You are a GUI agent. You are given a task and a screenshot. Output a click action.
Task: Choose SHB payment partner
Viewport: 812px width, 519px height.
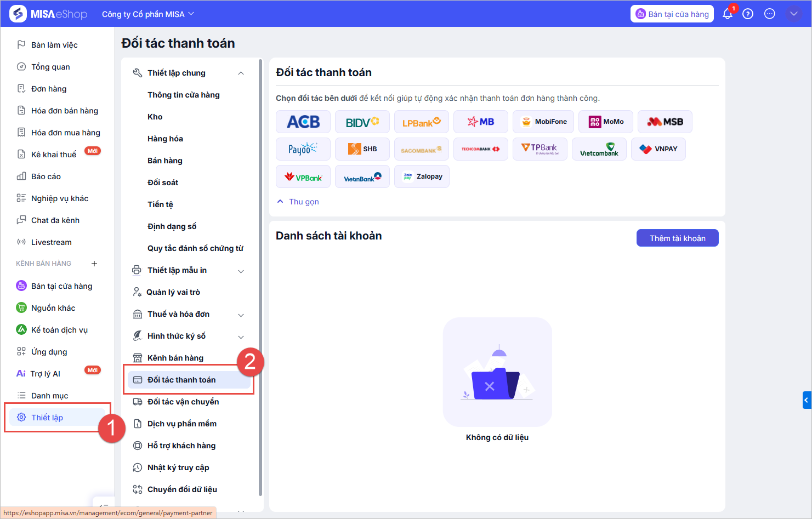click(362, 149)
